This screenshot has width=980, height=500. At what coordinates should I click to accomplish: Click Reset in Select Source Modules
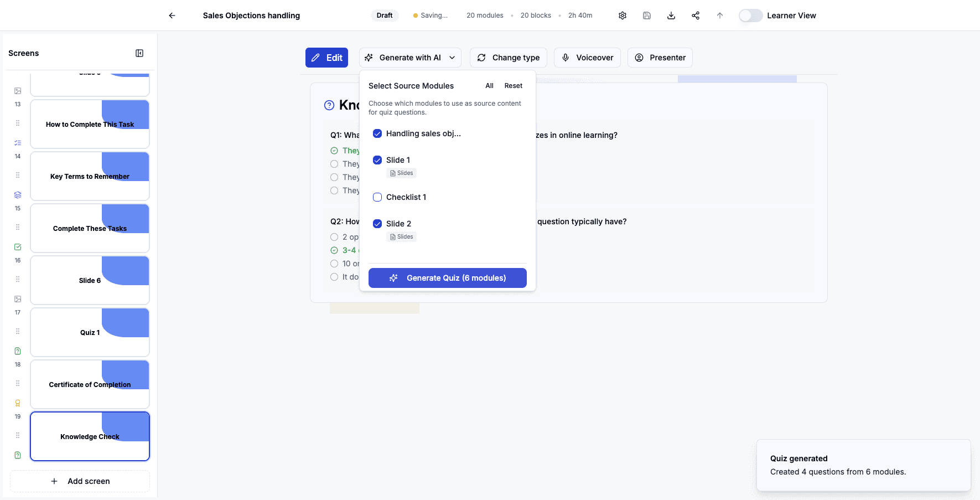coord(514,86)
